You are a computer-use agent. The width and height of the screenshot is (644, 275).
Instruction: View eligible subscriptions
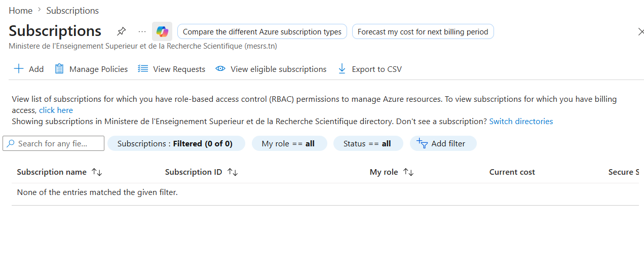[271, 69]
